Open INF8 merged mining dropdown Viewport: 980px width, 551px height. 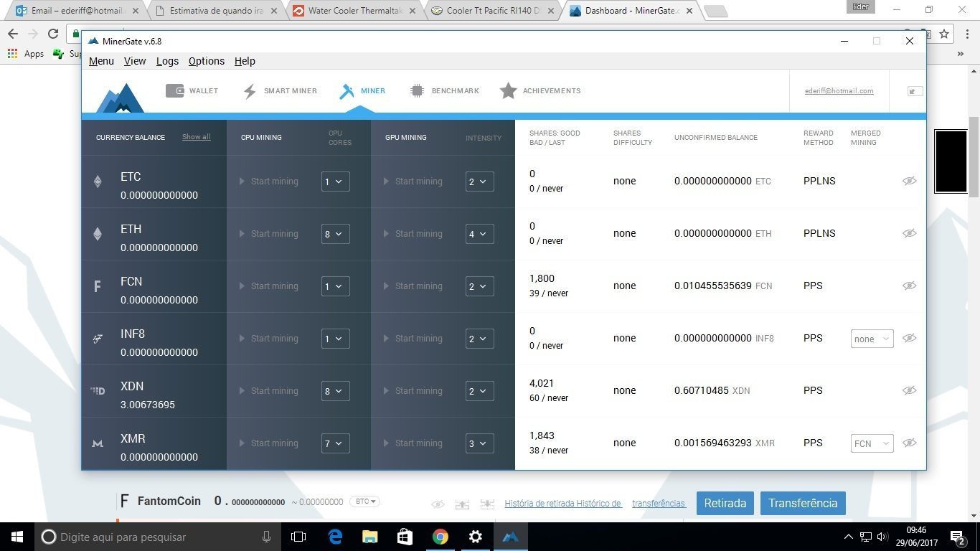[872, 339]
